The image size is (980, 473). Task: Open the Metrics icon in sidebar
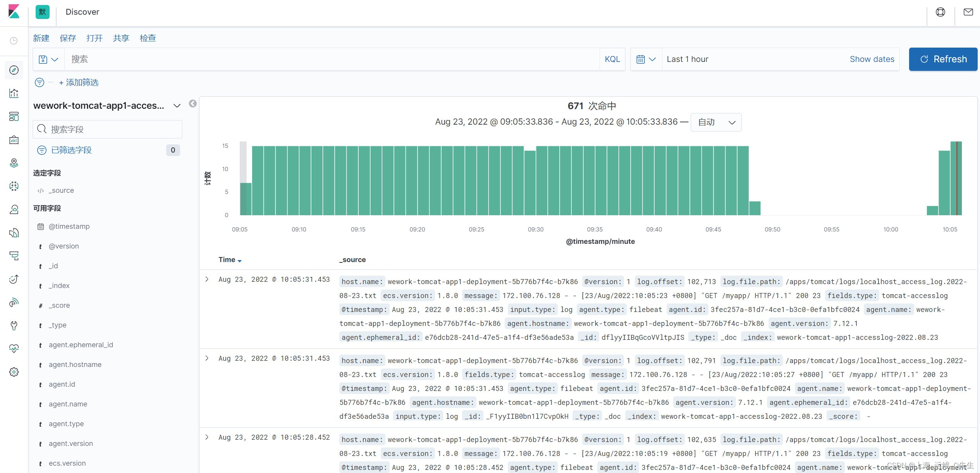pyautogui.click(x=14, y=209)
